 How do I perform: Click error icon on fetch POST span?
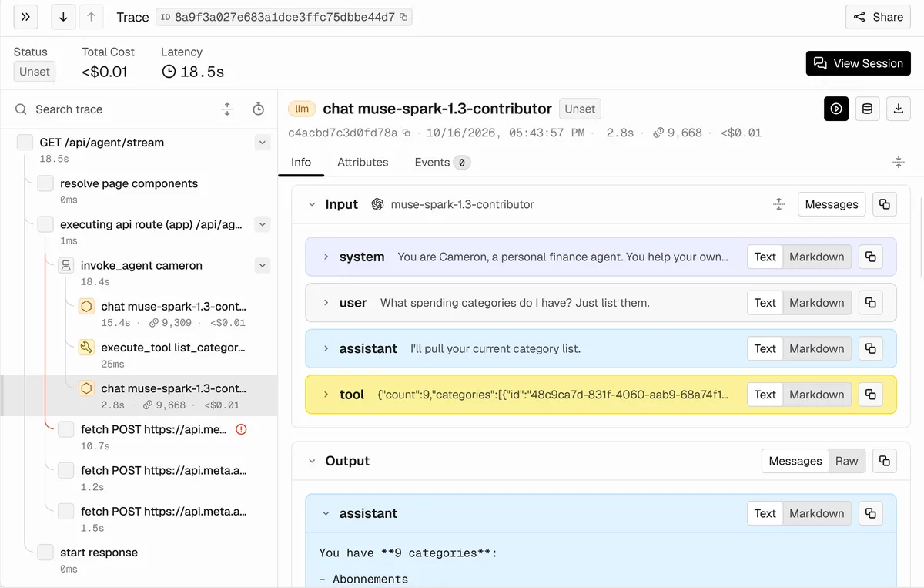coord(241,429)
